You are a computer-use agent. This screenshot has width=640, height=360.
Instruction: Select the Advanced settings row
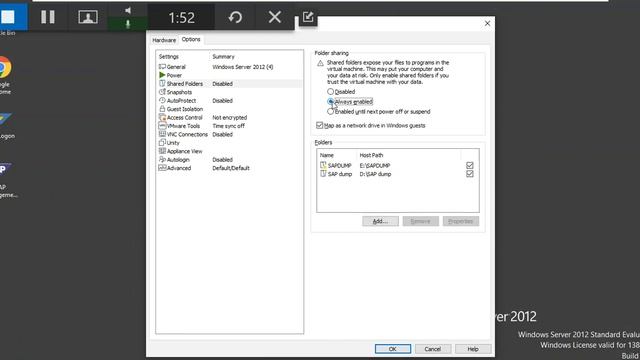(229, 168)
